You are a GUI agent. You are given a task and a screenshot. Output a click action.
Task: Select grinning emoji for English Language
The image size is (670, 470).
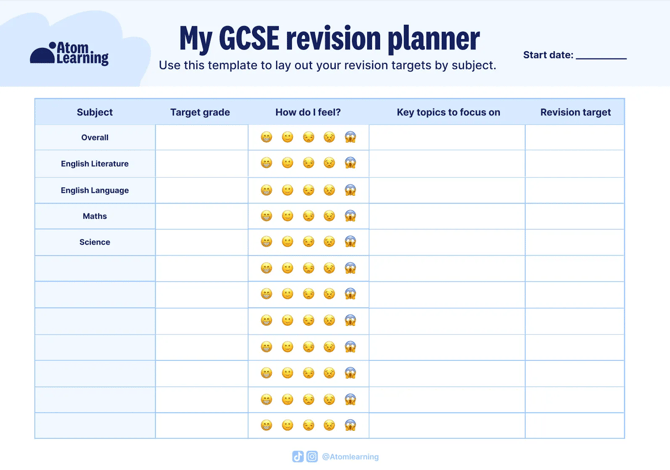[x=267, y=190]
